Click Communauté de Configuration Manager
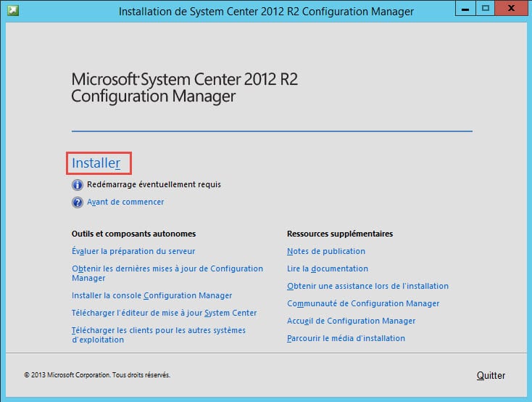 (x=363, y=303)
